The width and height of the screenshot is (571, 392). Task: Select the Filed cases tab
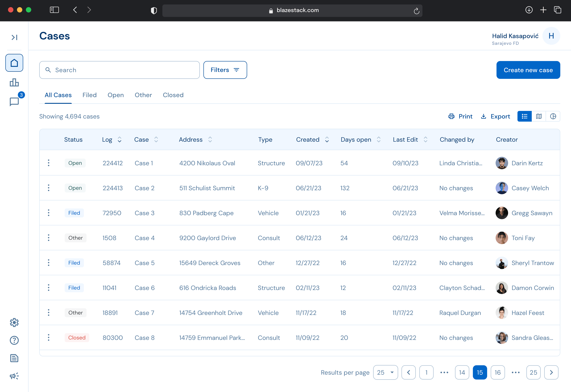tap(90, 95)
